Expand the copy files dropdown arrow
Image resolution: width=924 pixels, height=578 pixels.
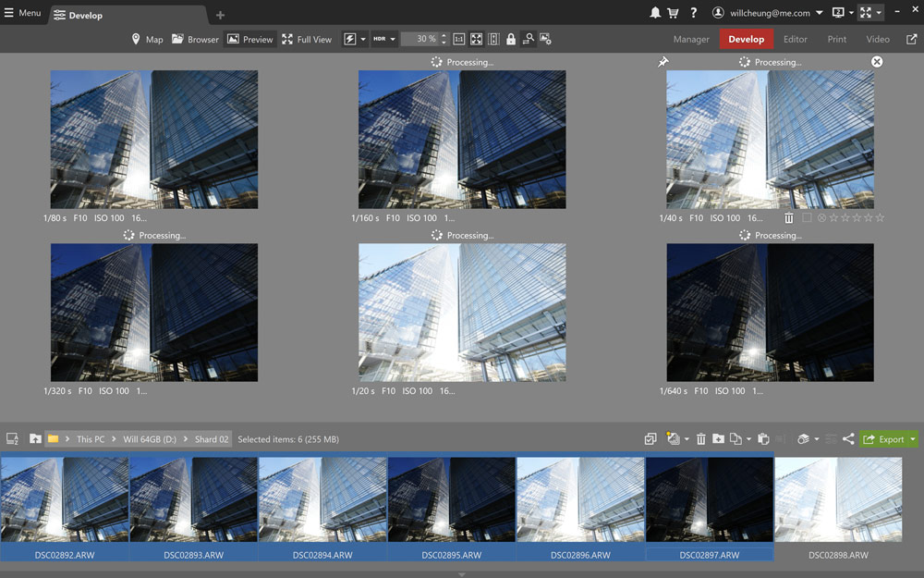click(748, 438)
